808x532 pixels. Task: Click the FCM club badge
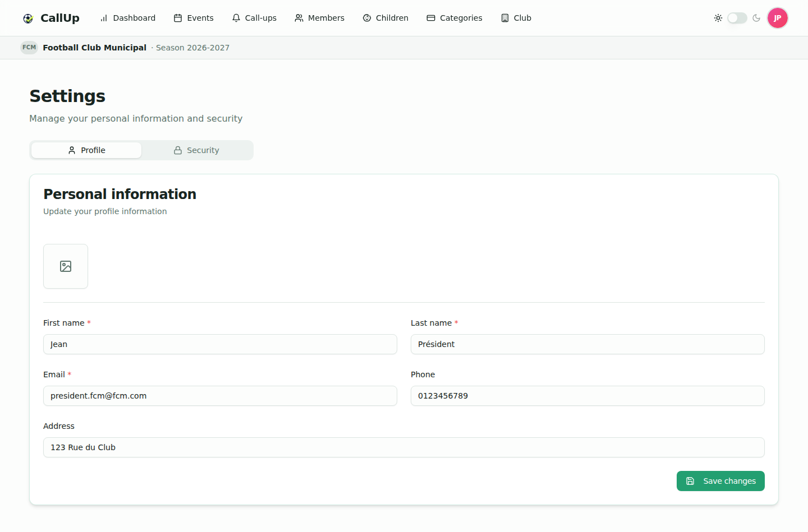pos(29,48)
